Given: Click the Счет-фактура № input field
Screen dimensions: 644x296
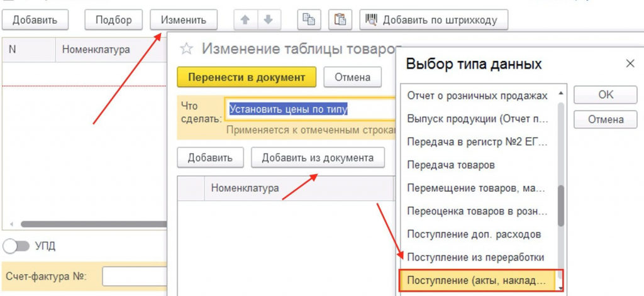Looking at the screenshot, I should 135,277.
